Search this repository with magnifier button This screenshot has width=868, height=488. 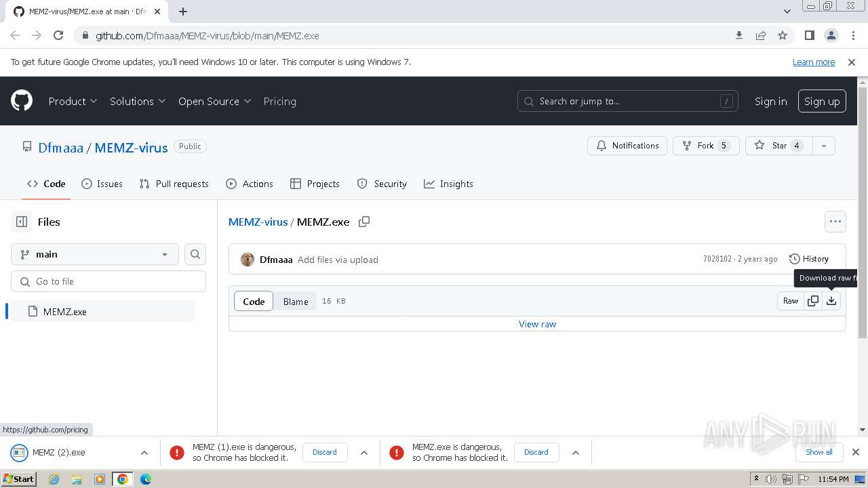click(x=195, y=254)
